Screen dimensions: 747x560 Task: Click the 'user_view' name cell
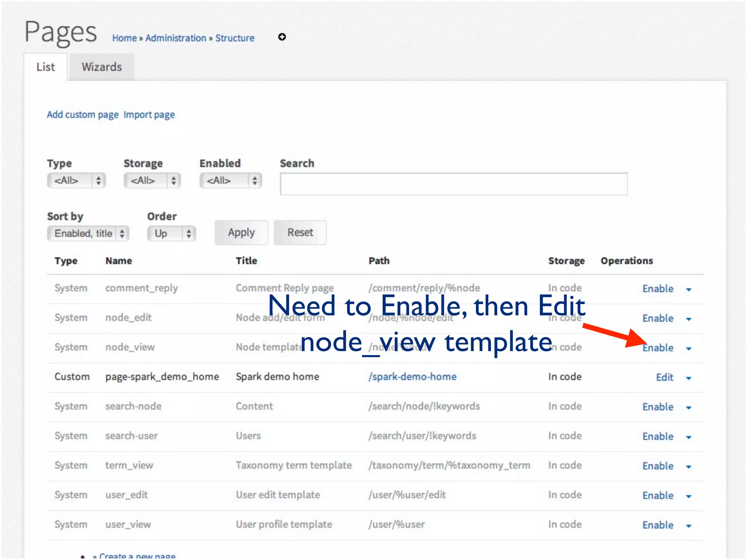pos(128,524)
